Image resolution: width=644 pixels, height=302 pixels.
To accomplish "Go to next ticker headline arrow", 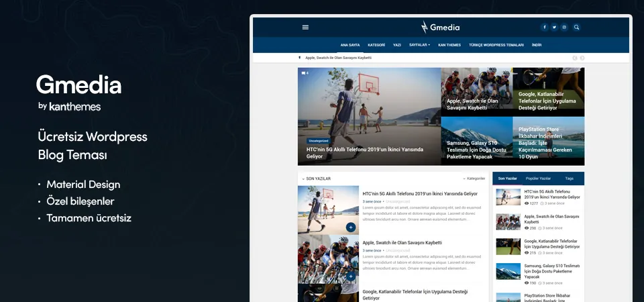I will click(582, 58).
